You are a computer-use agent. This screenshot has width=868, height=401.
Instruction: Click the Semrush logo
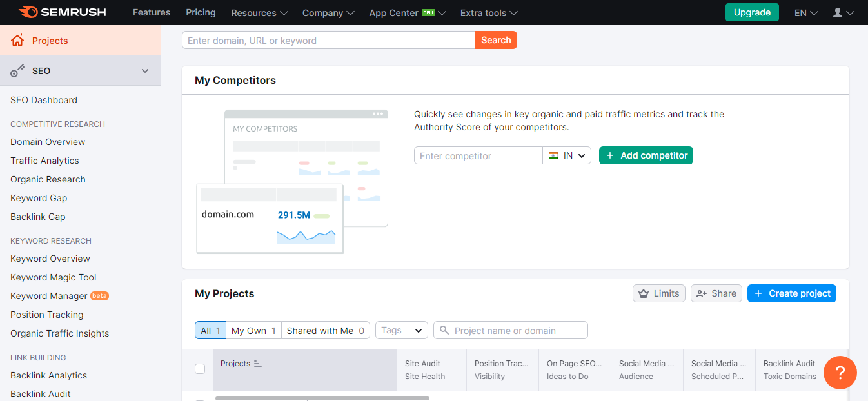(x=62, y=12)
